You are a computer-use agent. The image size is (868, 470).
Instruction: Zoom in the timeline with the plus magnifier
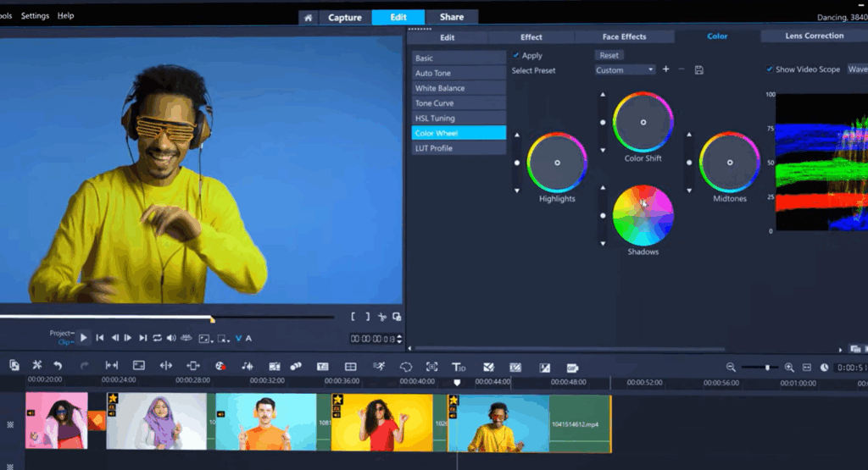pos(789,368)
